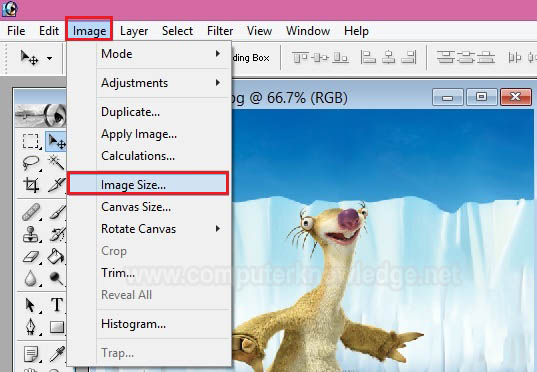Select the Paint Bucket tool
Viewport: 537px width, 372px height.
tap(56, 256)
